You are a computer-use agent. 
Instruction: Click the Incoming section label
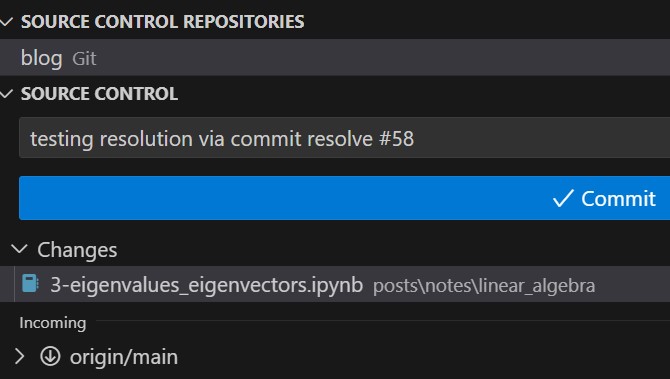pyautogui.click(x=53, y=323)
